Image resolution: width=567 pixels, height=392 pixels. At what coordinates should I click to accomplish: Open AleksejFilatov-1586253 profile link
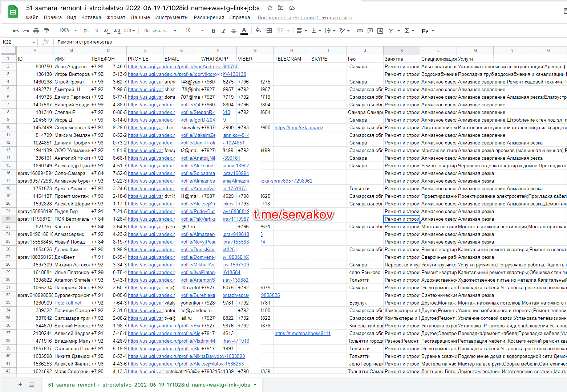(x=186, y=364)
